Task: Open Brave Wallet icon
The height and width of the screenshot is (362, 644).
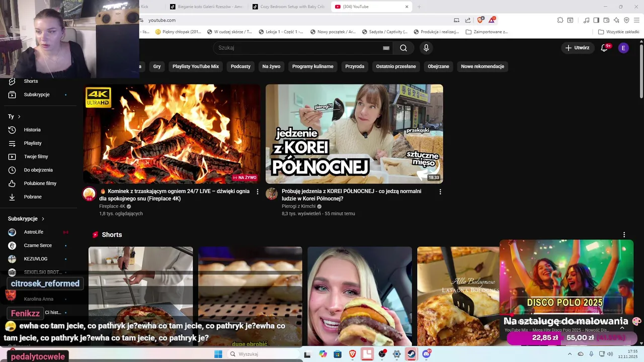Action: pyautogui.click(x=606, y=20)
